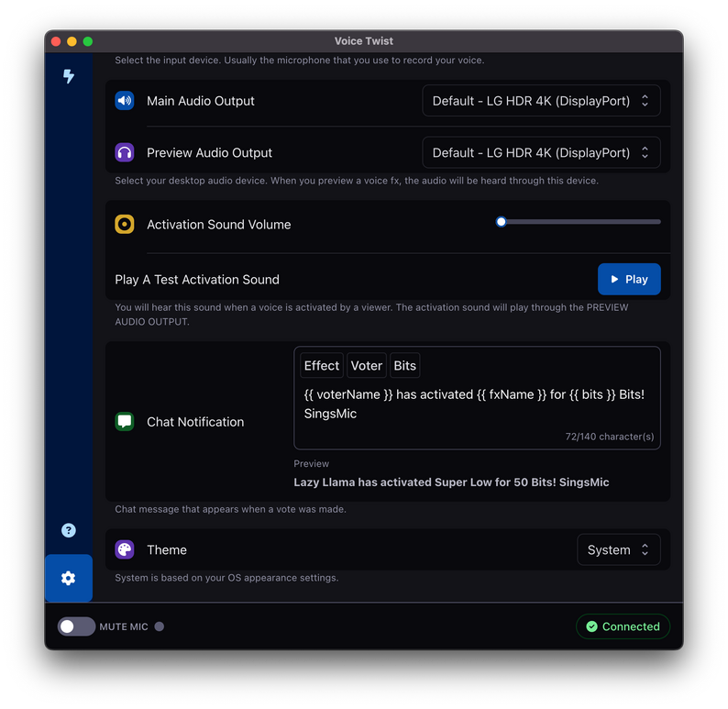Click the Activation Sound Volume icon
Viewport: 728px width, 709px height.
(x=125, y=225)
